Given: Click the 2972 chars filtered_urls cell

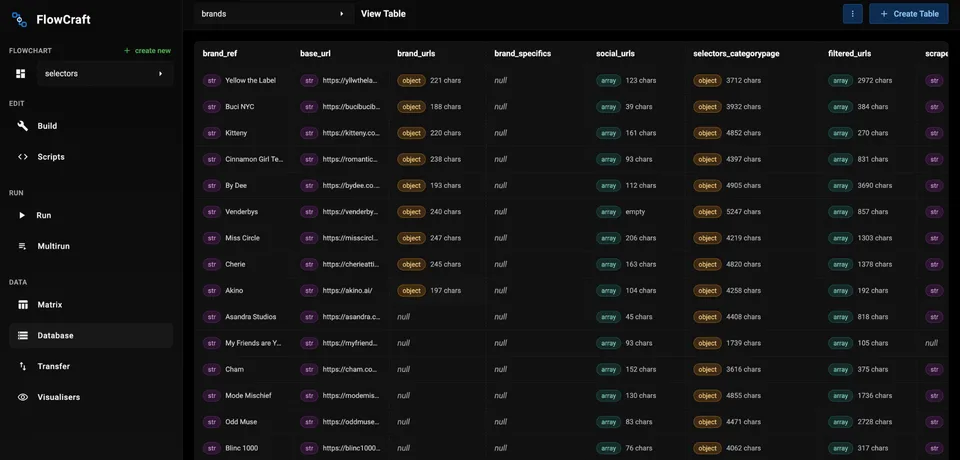Looking at the screenshot, I should (869, 80).
